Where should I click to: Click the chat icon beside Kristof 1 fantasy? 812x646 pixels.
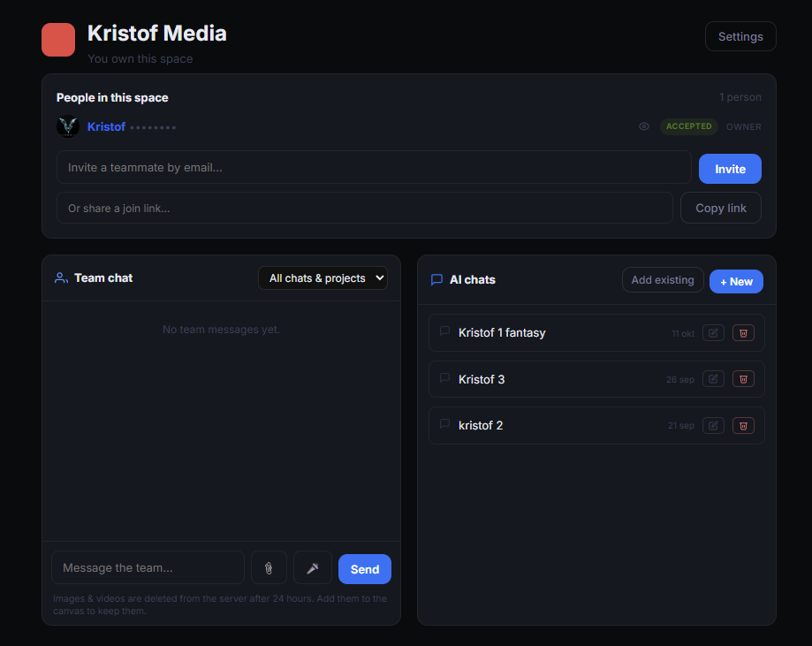click(444, 331)
